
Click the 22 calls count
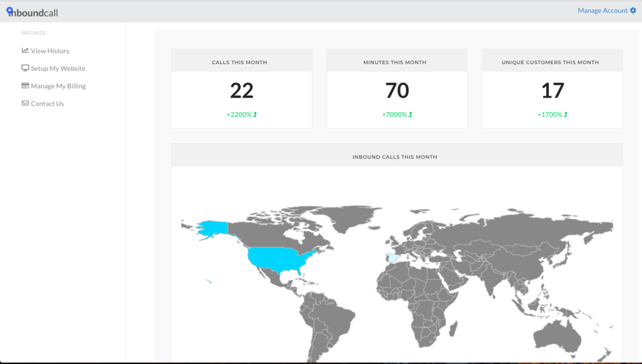click(x=241, y=91)
